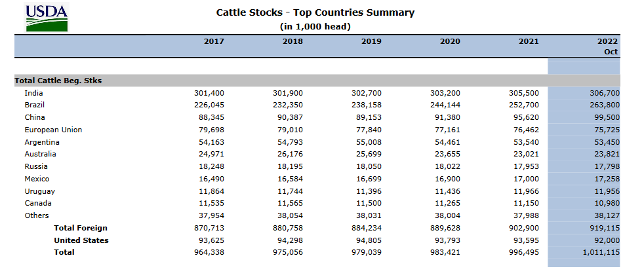Click the Brazil row label
644x277 pixels.
[x=35, y=105]
